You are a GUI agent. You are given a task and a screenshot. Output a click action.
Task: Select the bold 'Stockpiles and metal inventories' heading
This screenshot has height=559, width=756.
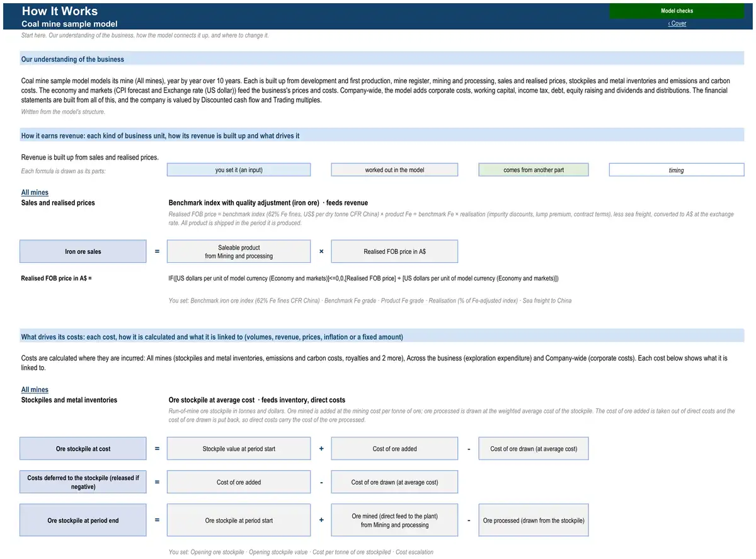point(69,400)
